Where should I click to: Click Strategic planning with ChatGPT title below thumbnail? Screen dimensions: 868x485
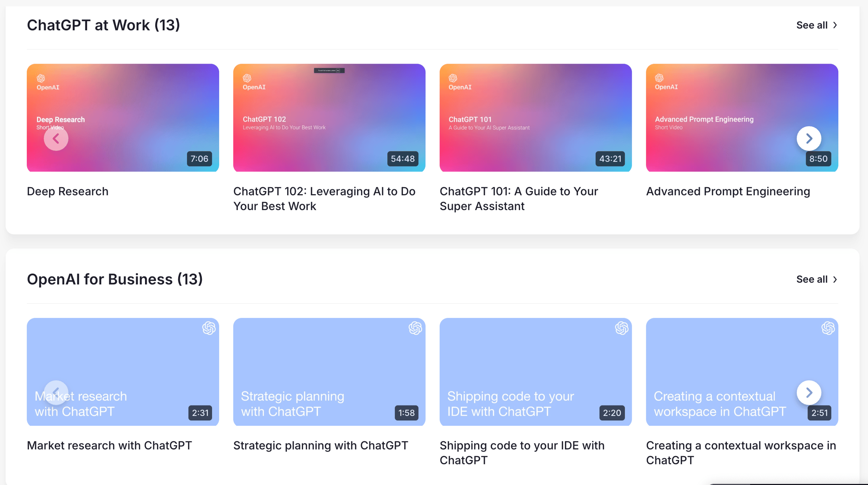tap(321, 445)
